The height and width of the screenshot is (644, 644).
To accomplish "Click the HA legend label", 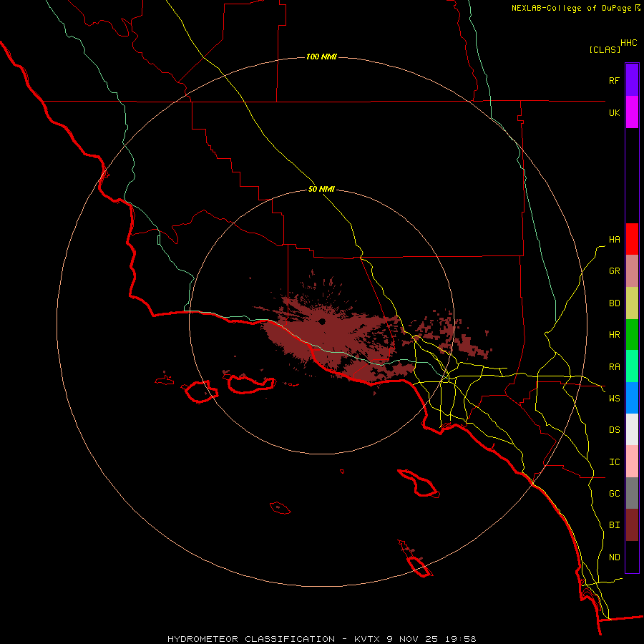I will coord(614,239).
